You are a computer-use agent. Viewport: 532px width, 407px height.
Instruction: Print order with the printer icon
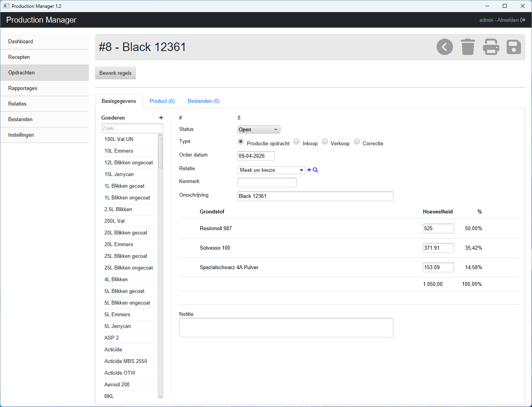[x=491, y=47]
